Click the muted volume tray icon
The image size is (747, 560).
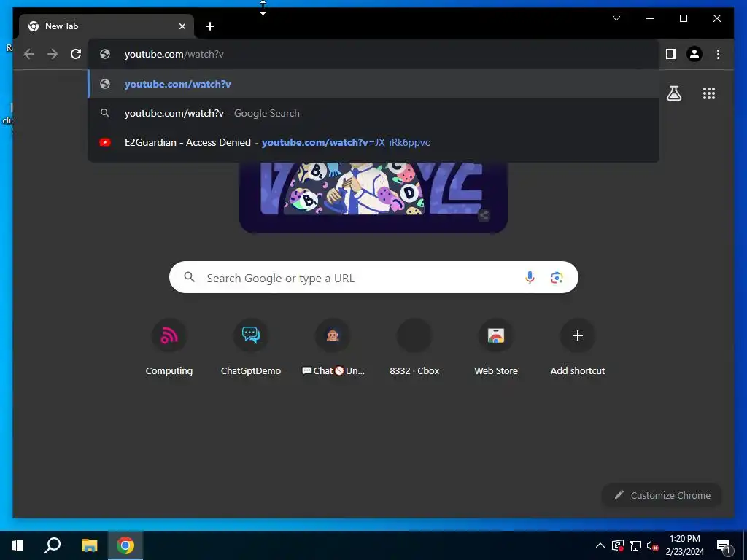click(652, 545)
